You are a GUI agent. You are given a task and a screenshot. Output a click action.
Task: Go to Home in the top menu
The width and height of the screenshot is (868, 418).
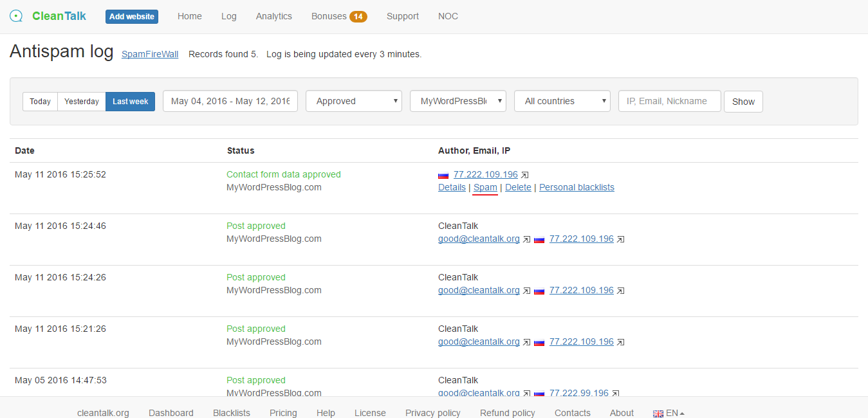click(x=190, y=16)
